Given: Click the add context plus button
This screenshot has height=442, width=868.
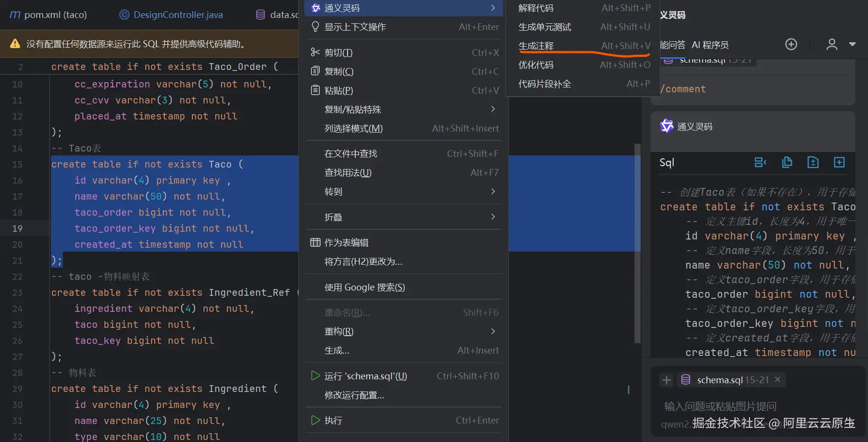Looking at the screenshot, I should (667, 380).
